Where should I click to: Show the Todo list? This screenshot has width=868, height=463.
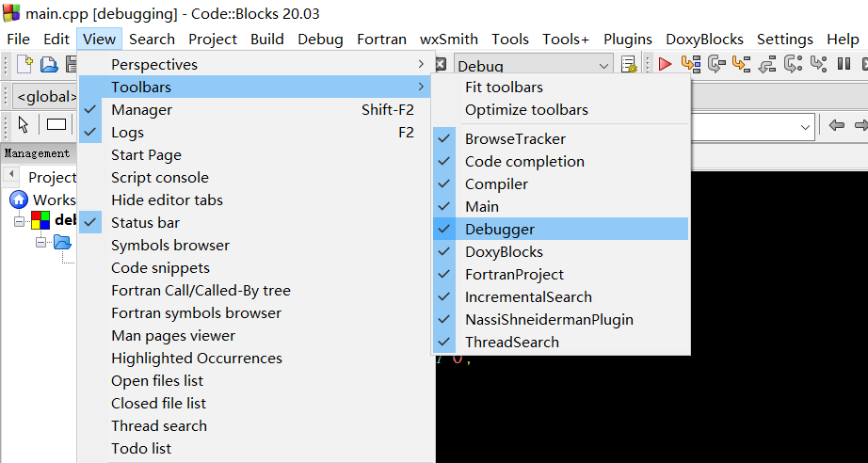click(255, 448)
